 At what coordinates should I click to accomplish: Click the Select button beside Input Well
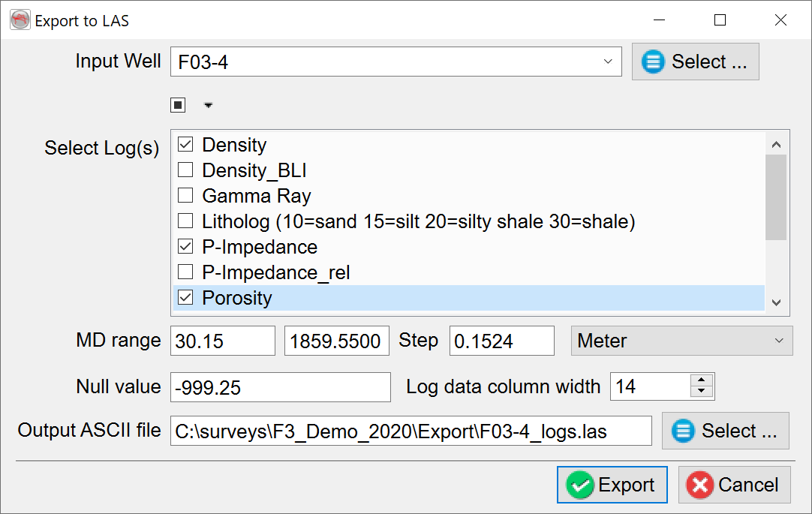click(695, 62)
